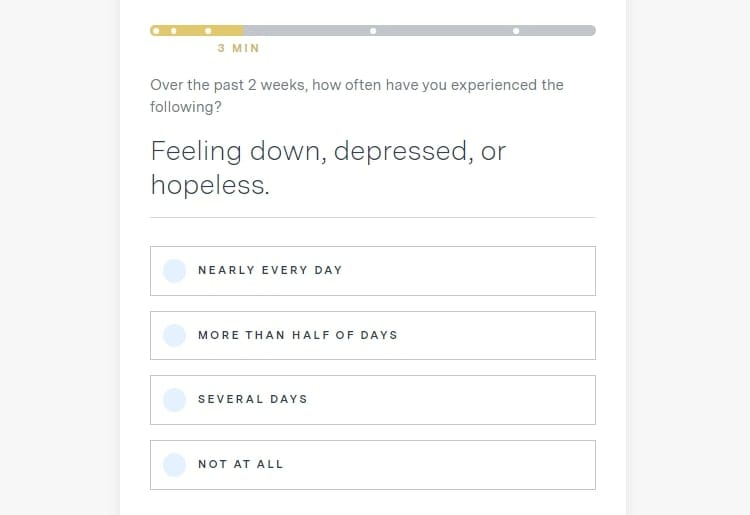Click the 'NOT AT ALL' answer label
Image resolution: width=750 pixels, height=515 pixels.
tap(241, 464)
